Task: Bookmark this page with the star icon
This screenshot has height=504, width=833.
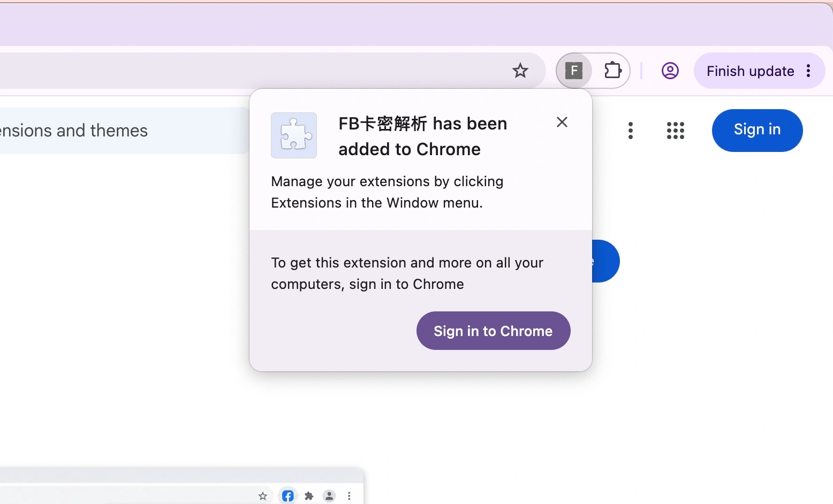Action: coord(520,71)
